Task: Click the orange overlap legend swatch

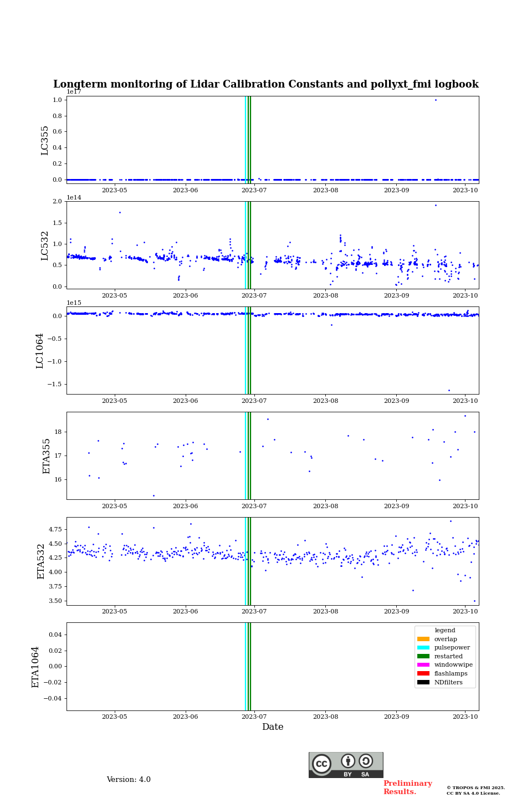Action: 423,639
